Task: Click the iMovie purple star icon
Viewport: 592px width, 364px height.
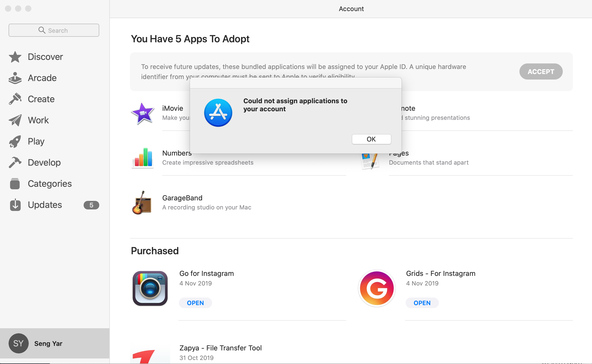Action: (x=143, y=113)
